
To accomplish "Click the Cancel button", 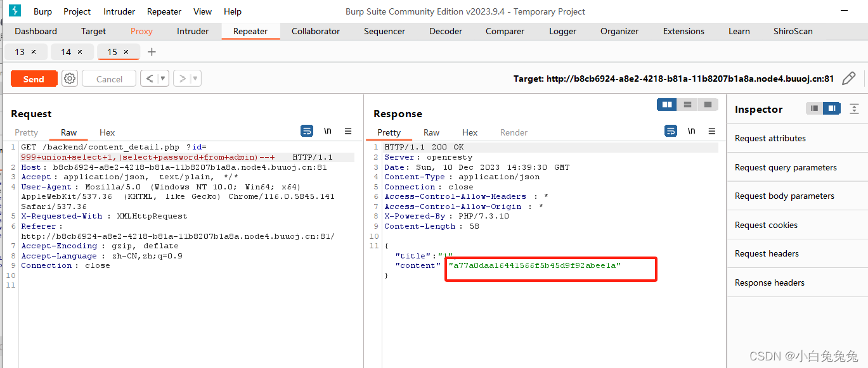I will coord(109,79).
